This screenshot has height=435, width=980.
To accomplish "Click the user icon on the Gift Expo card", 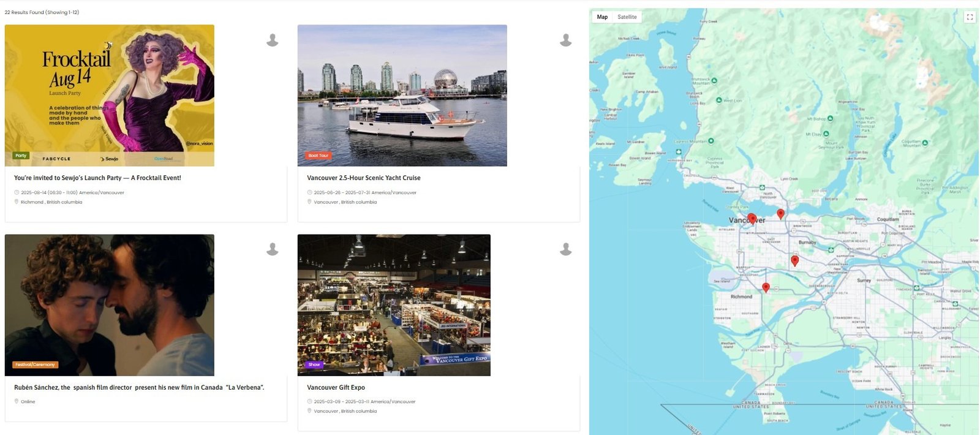I will pos(564,249).
